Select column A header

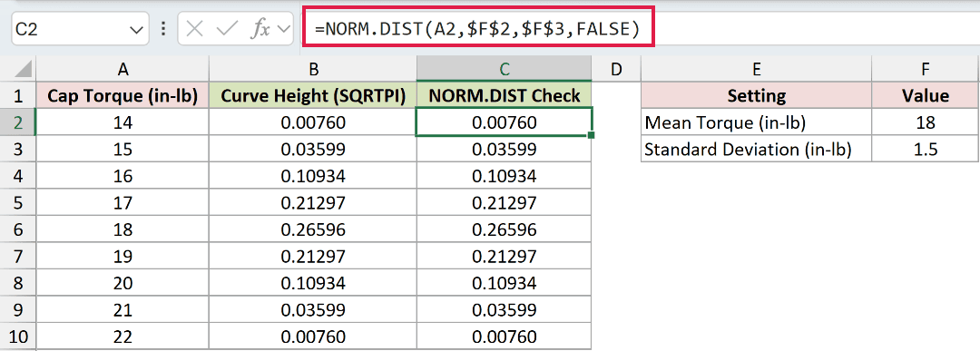[x=122, y=69]
